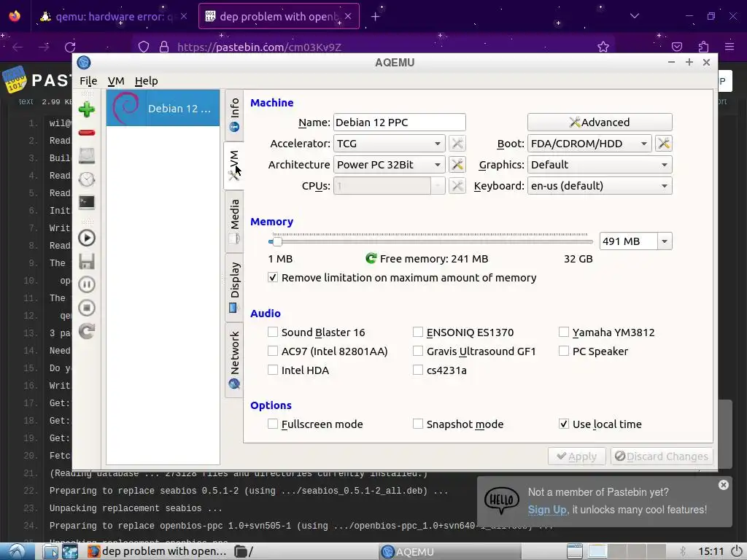Enable AC97 (Intel 82801AA) checkbox

click(273, 351)
